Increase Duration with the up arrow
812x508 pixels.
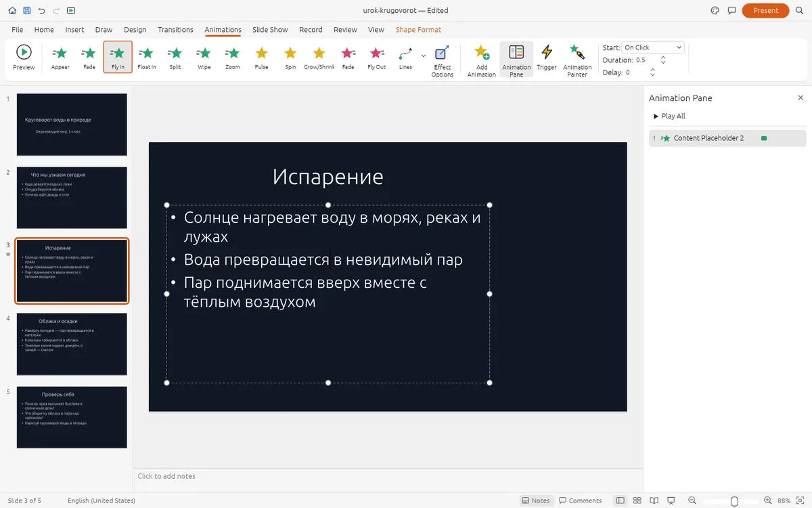[x=663, y=58]
